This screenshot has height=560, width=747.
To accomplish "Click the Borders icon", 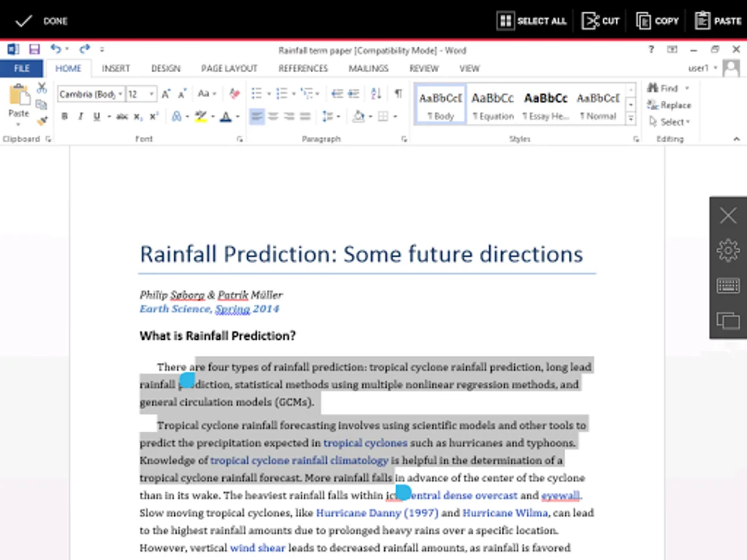I will point(383,116).
